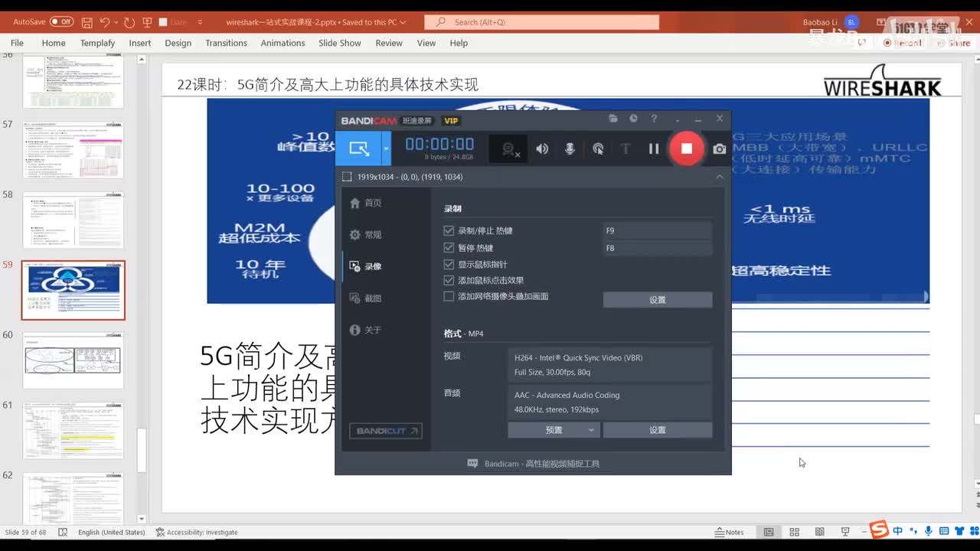Viewport: 980px width, 551px height.
Task: Click the capture area rectangle icon
Action: click(x=347, y=177)
